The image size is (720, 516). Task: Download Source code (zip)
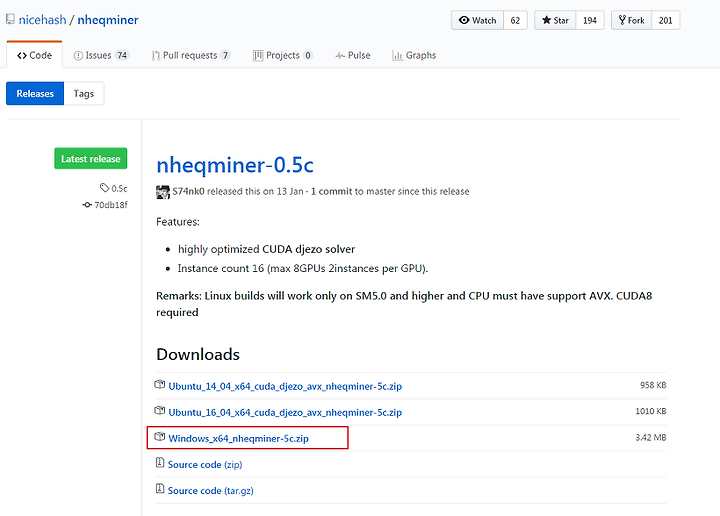pyautogui.click(x=205, y=465)
